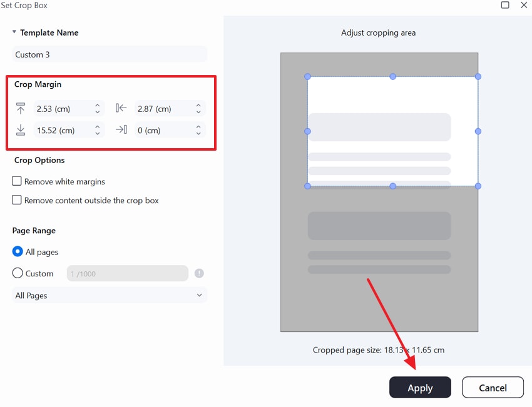Click the right margin icon
Viewport: 532px width, 407px height.
pos(121,130)
